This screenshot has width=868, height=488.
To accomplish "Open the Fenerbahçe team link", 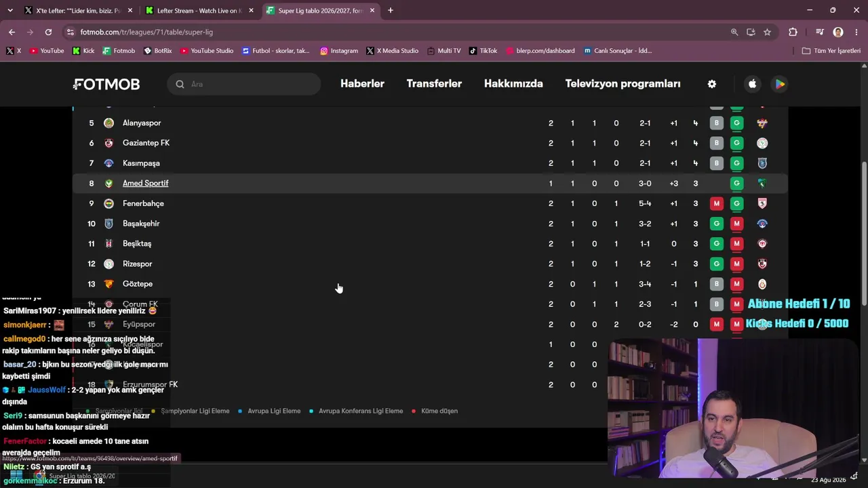I will click(143, 203).
